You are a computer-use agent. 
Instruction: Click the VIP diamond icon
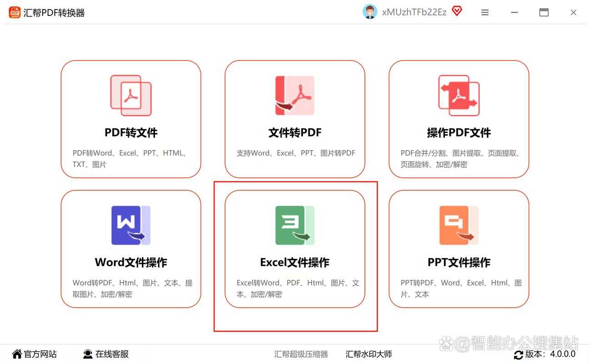pyautogui.click(x=456, y=11)
